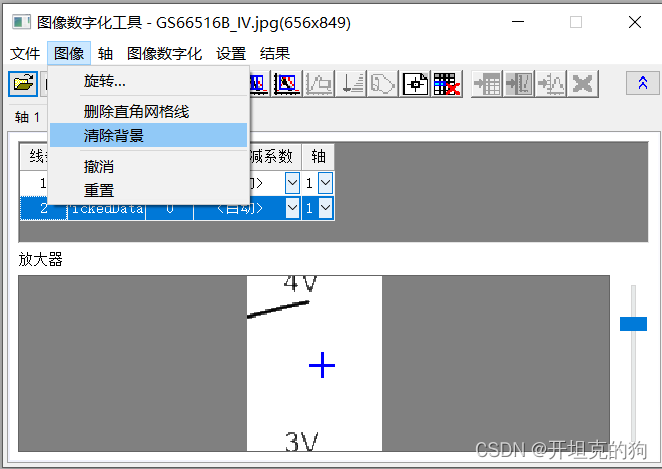This screenshot has width=662, height=469.
Task: Select 清除背景 menu entry
Action: [149, 136]
